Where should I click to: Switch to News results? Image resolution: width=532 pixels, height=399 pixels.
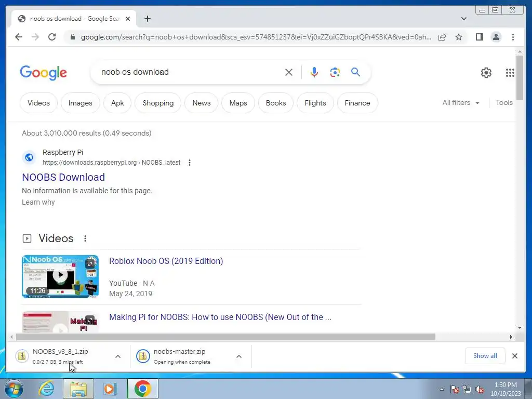click(202, 103)
